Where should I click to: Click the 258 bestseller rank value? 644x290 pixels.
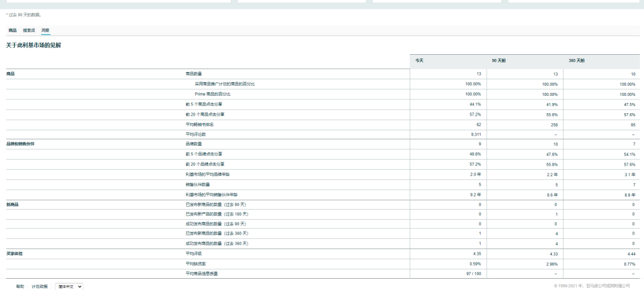554,124
